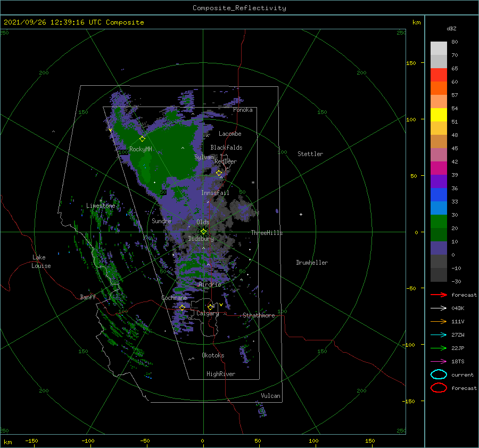Select the 65 dBZ red color swatch
The width and height of the screenshot is (479, 448).
tap(439, 75)
